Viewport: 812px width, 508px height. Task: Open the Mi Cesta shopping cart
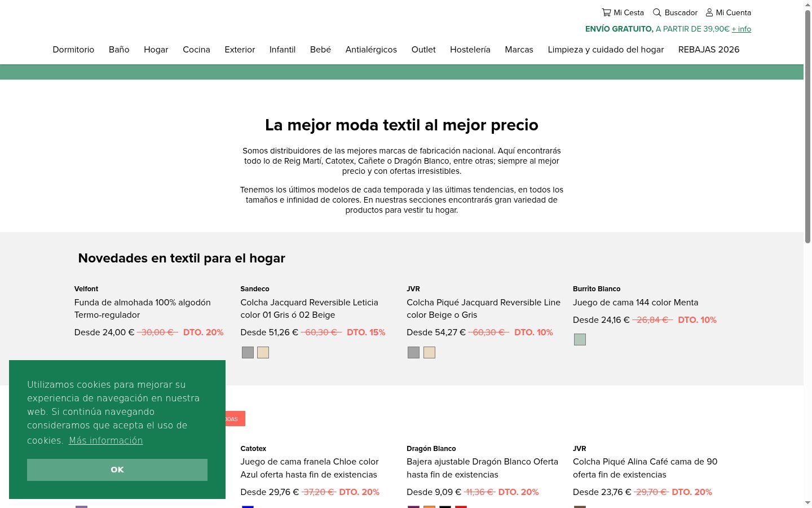point(623,12)
